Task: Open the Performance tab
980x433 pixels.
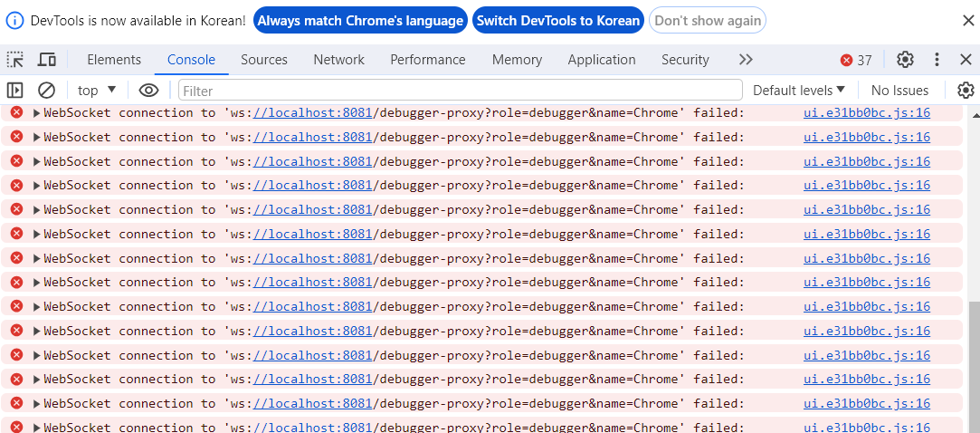Action: coord(427,60)
